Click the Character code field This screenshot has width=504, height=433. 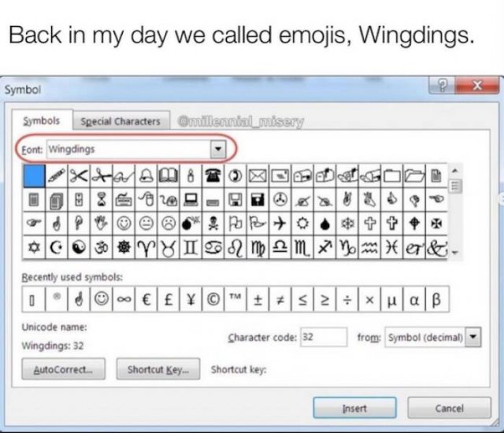tap(324, 337)
